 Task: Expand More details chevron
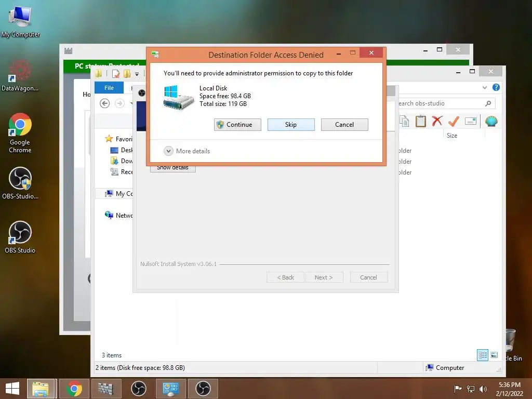[x=168, y=151]
